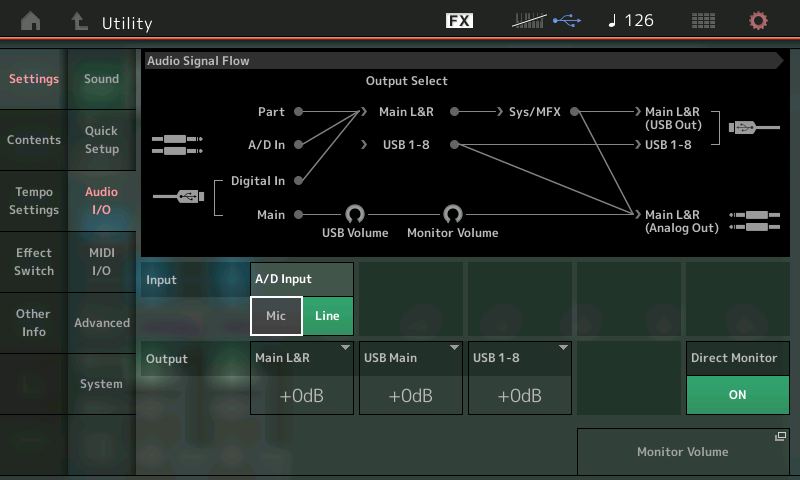The height and width of the screenshot is (480, 800).
Task: Set A/D Input to Mic
Action: click(x=276, y=316)
